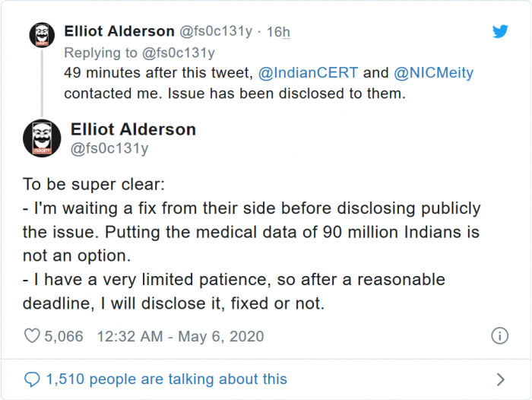The height and width of the screenshot is (400, 532).
Task: Click the "12:32 AM - May 6, 2020" timestamp
Action: 180,335
